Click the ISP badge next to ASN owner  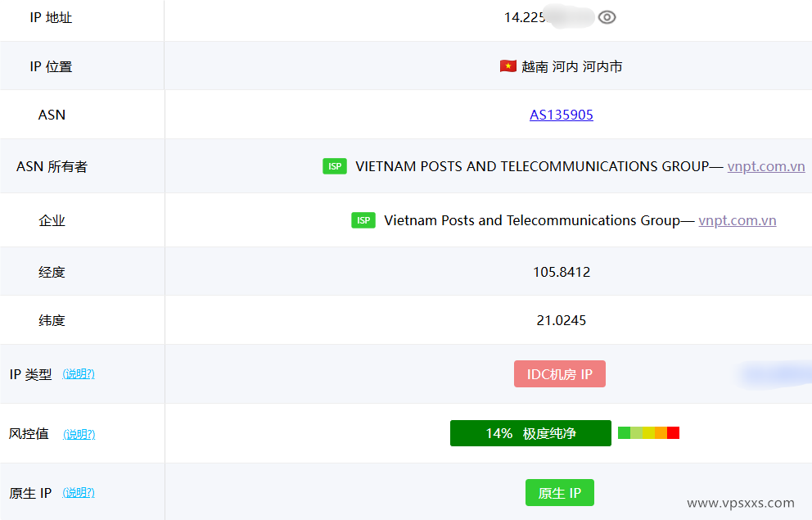[334, 165]
